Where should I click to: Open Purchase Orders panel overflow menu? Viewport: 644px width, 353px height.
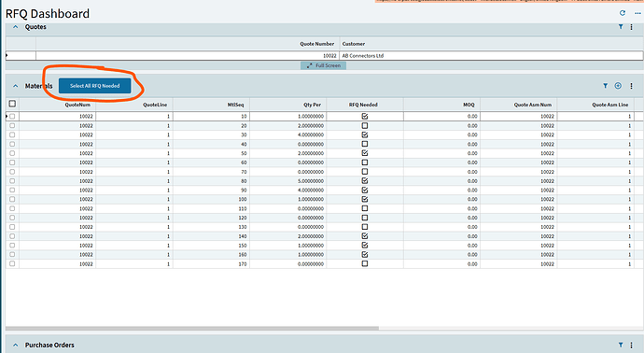coord(631,346)
